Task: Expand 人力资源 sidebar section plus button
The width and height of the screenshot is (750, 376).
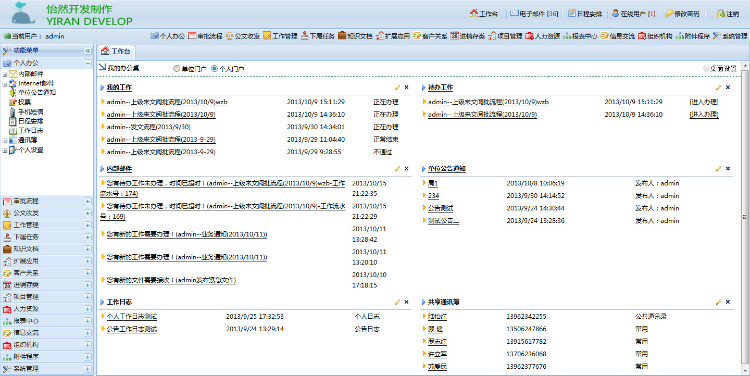Action: point(88,309)
